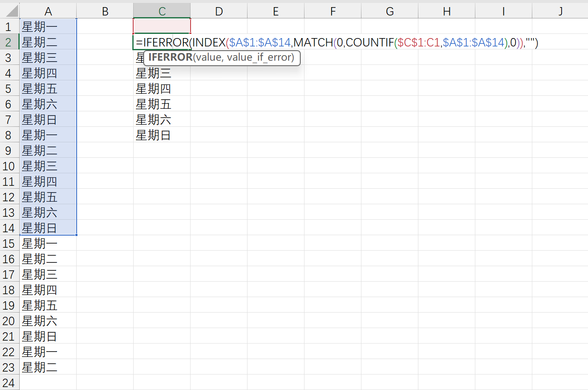Image resolution: width=588 pixels, height=390 pixels.
Task: Select row 24 header
Action: 10,382
